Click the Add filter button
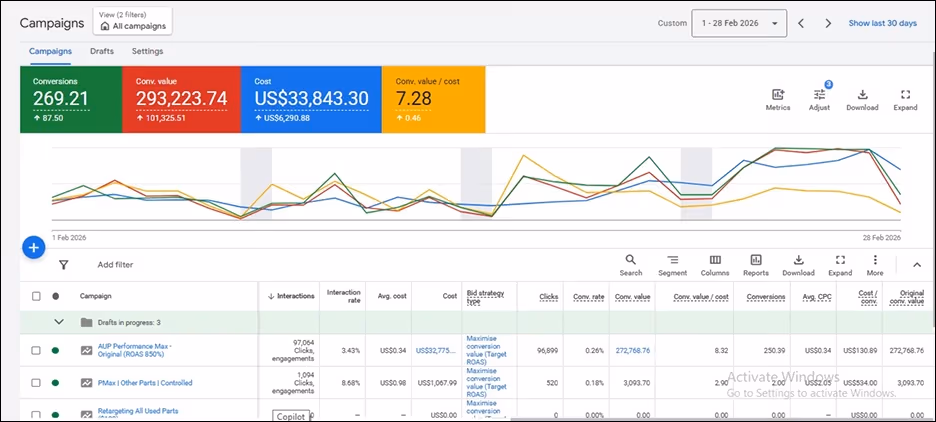This screenshot has height=422, width=936. [115, 265]
